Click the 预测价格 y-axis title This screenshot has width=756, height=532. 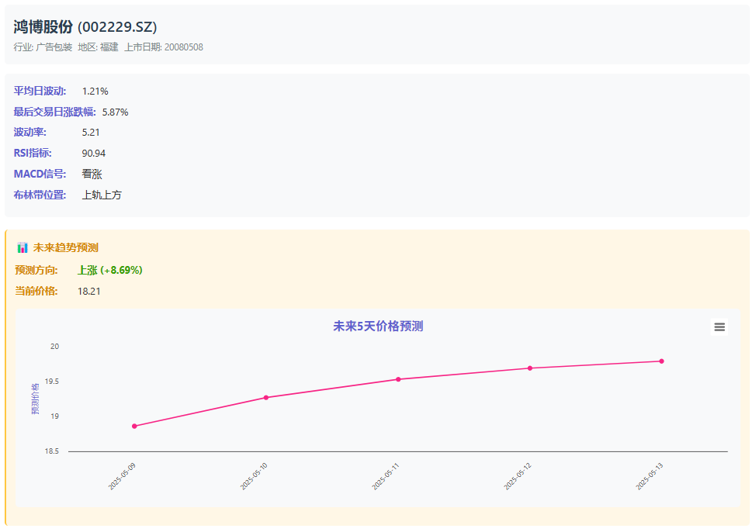35,399
